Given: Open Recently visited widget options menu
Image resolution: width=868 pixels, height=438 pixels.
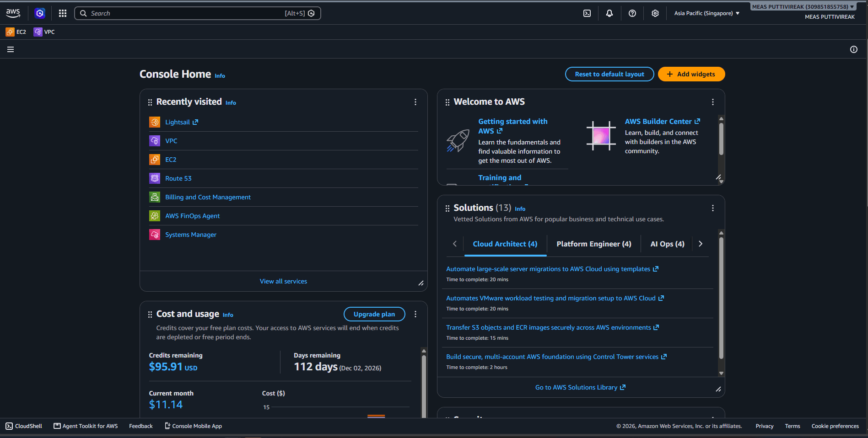Looking at the screenshot, I should click(x=415, y=102).
